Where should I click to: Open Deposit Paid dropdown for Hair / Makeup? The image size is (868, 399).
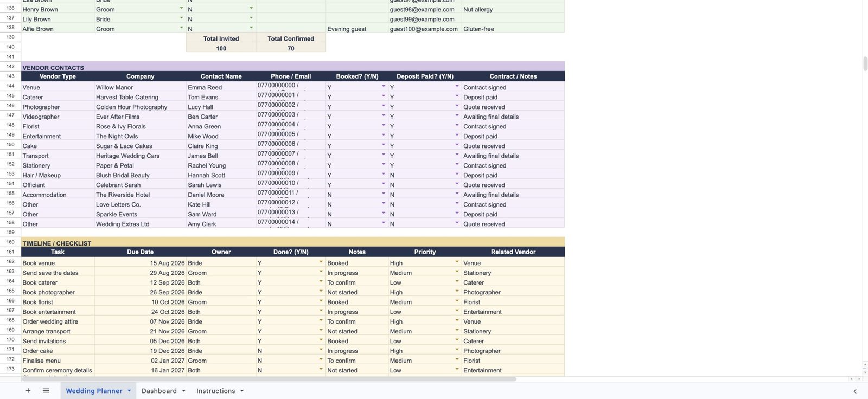click(457, 174)
